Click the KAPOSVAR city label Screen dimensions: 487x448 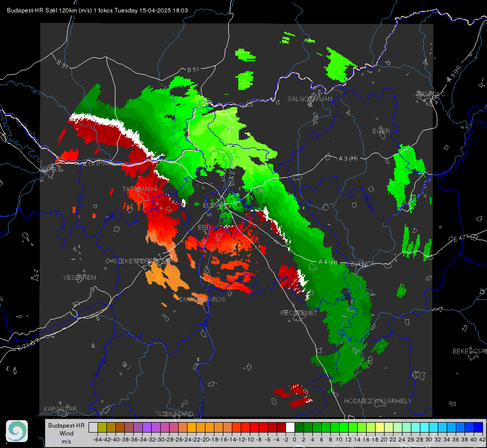(60, 409)
